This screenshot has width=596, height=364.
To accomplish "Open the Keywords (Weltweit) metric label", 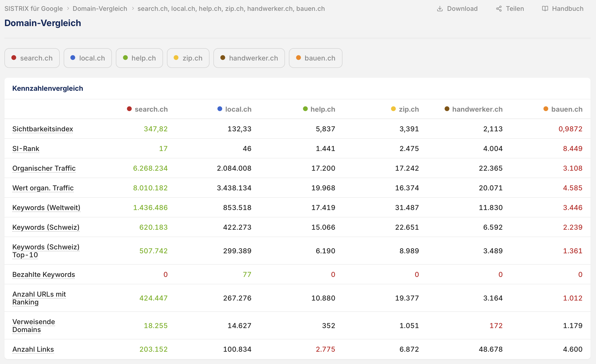I will click(x=46, y=208).
